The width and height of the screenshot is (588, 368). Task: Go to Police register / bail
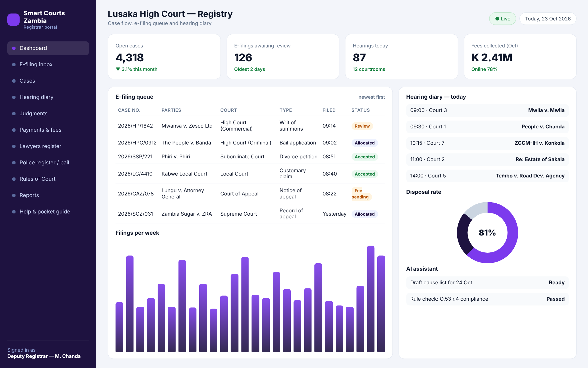tap(48, 163)
